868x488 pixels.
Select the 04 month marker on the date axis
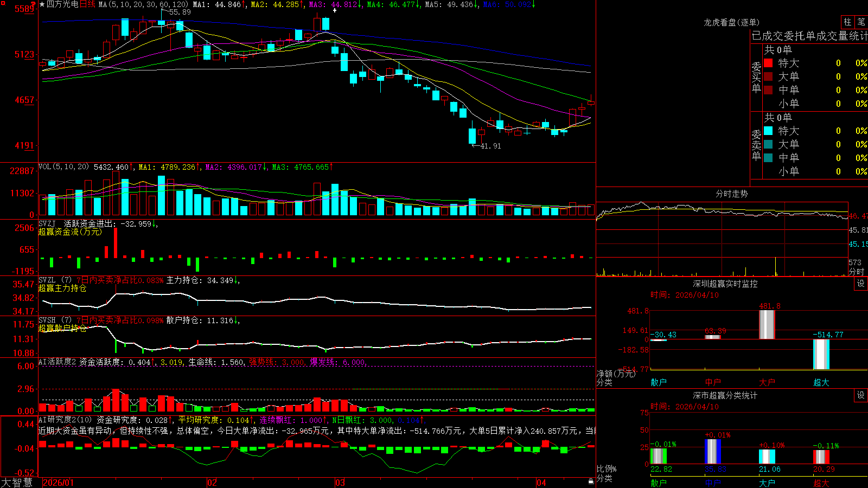541,483
